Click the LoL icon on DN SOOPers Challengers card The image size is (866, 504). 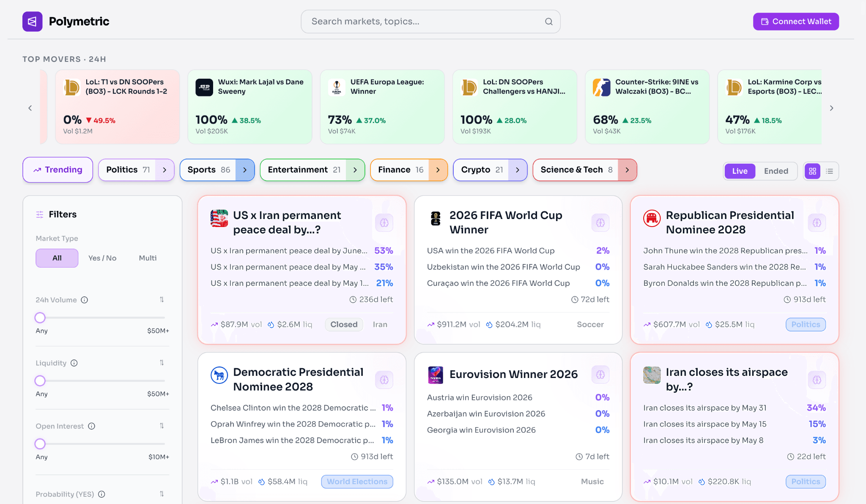pyautogui.click(x=469, y=88)
